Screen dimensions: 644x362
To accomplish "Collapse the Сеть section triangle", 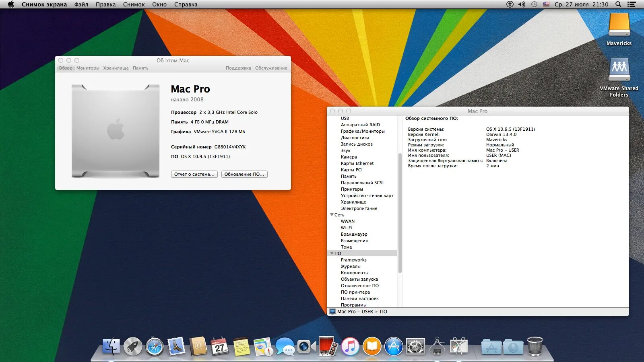I will click(332, 215).
